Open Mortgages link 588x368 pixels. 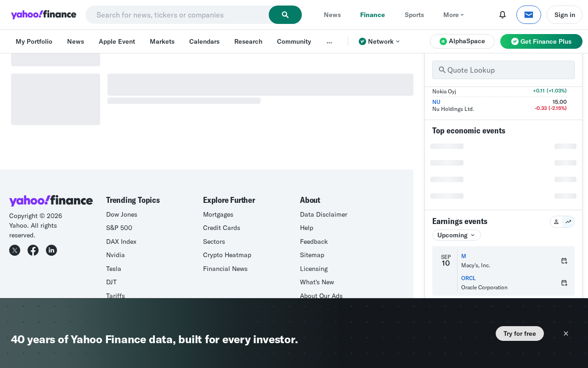pos(218,214)
